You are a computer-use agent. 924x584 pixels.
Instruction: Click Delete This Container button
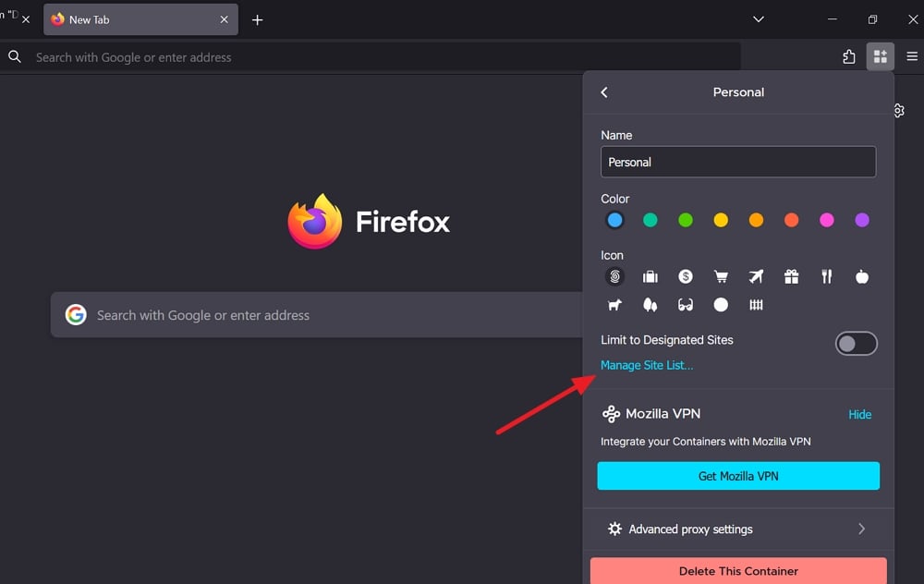pos(738,570)
